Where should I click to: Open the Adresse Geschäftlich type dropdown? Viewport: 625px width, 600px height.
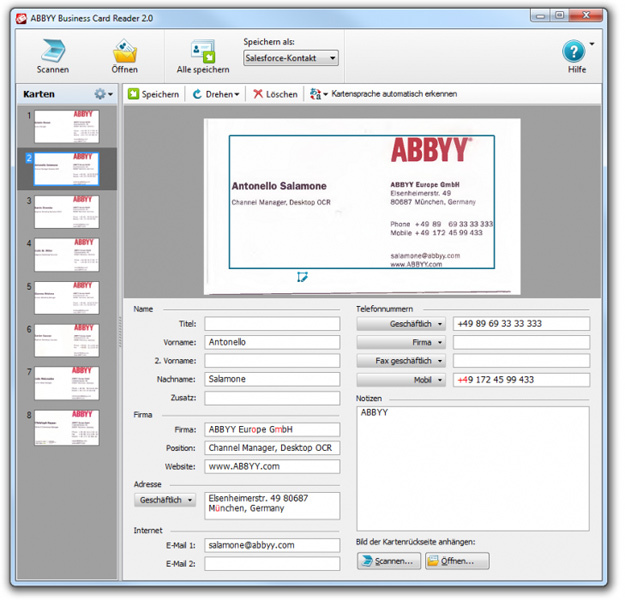[x=165, y=500]
